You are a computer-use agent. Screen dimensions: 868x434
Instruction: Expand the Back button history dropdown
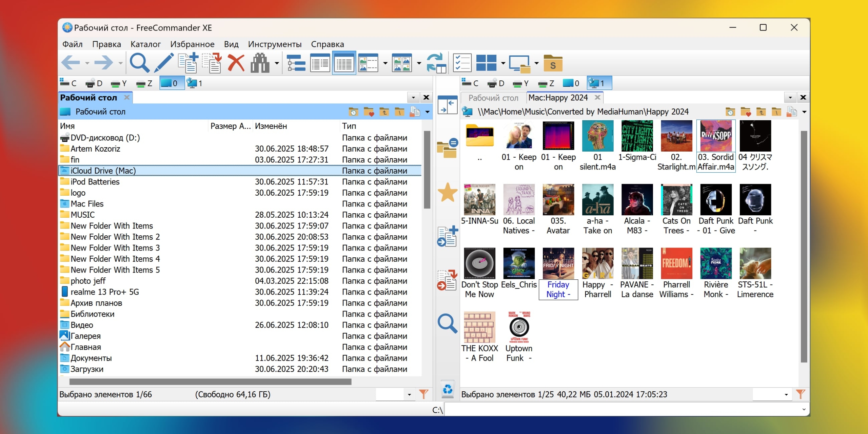pyautogui.click(x=87, y=63)
